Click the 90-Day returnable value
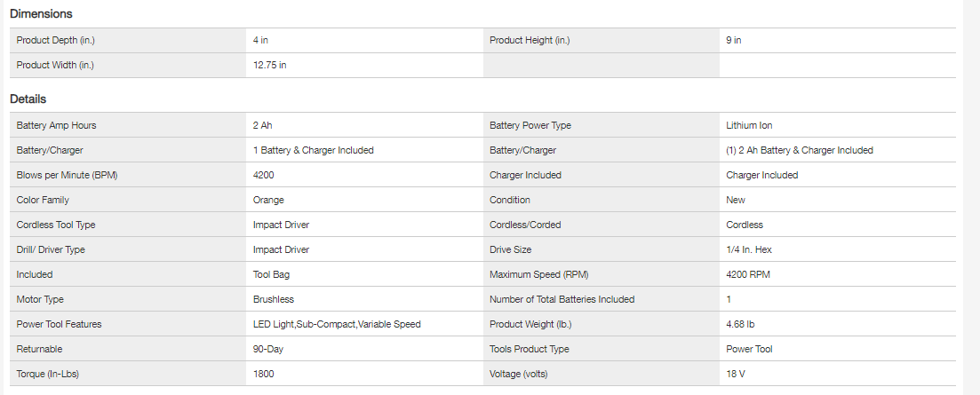The height and width of the screenshot is (395, 980). point(268,349)
